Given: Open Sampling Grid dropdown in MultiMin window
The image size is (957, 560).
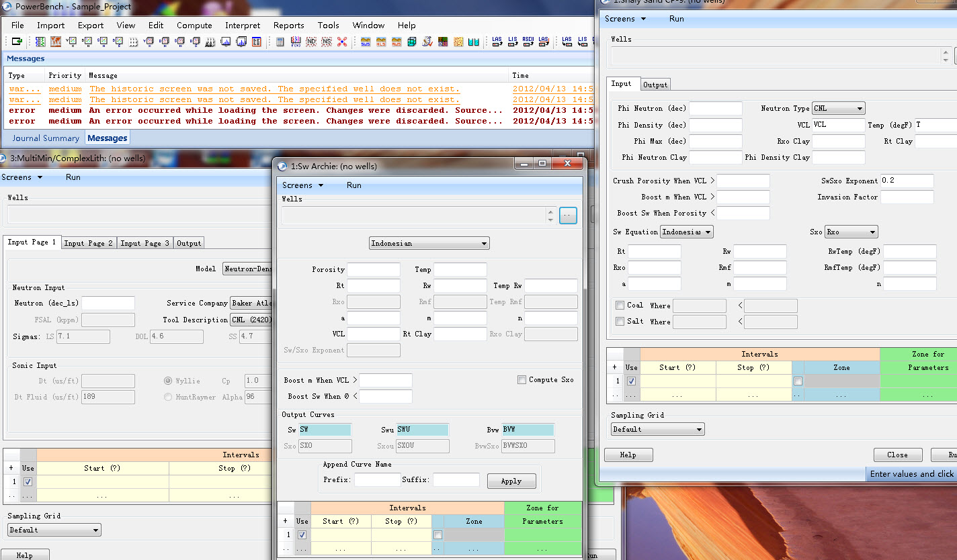Looking at the screenshot, I should click(54, 530).
